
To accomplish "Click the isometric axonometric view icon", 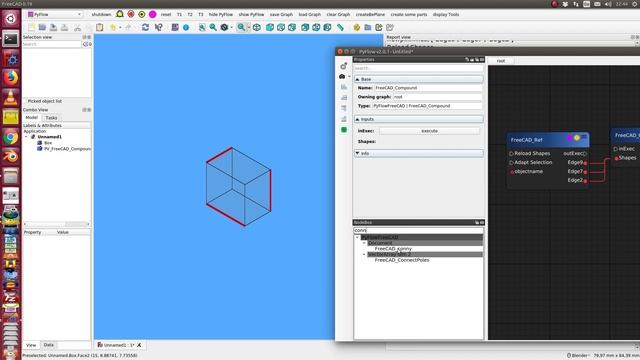I will tap(257, 27).
